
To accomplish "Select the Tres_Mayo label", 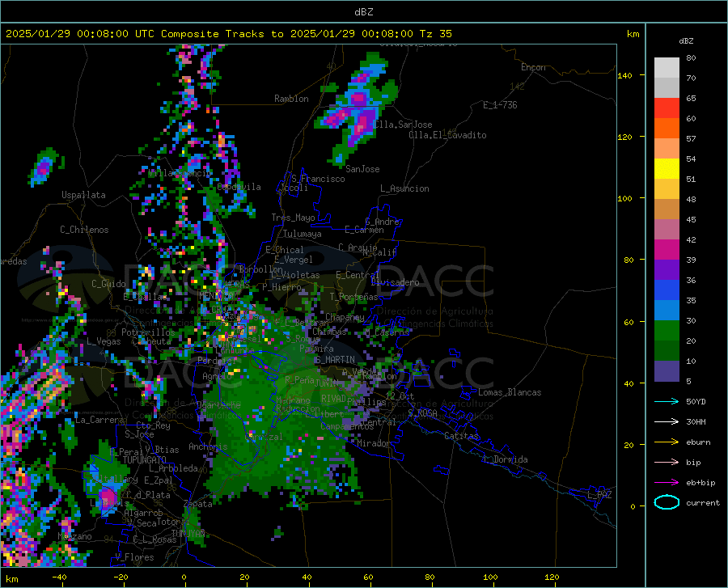I will click(x=293, y=218).
